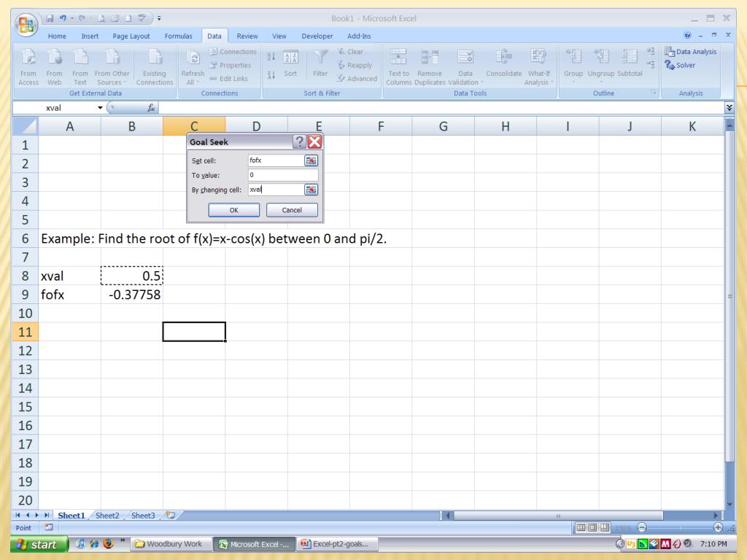
Task: Click the Reapply filter button
Action: [x=355, y=65]
